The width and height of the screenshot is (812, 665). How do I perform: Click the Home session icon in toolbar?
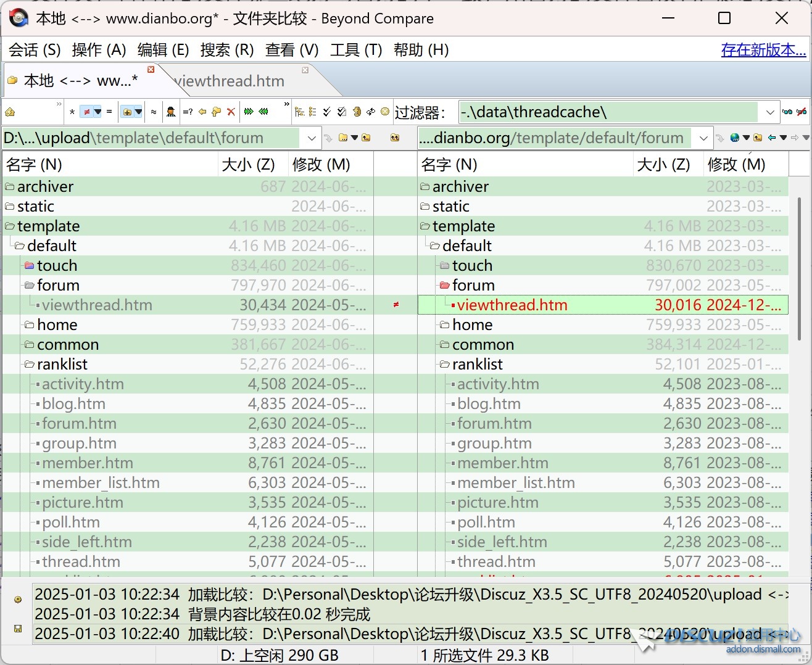(10, 112)
